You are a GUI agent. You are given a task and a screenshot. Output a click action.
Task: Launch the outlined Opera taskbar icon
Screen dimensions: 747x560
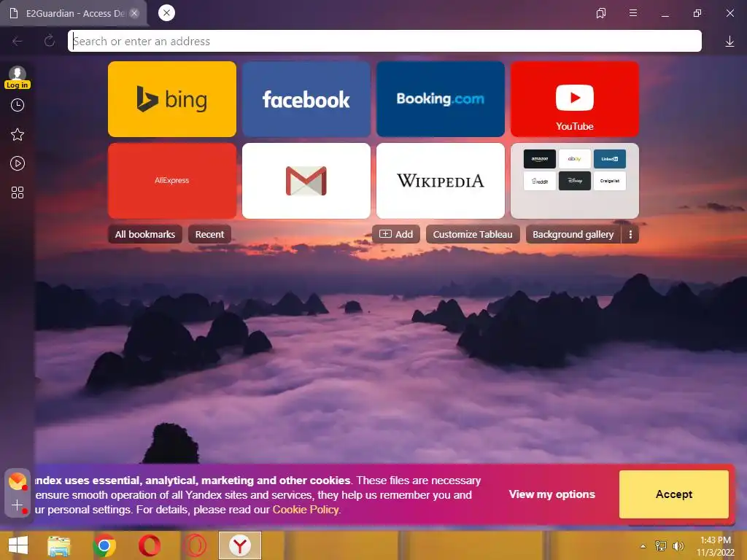coord(196,545)
